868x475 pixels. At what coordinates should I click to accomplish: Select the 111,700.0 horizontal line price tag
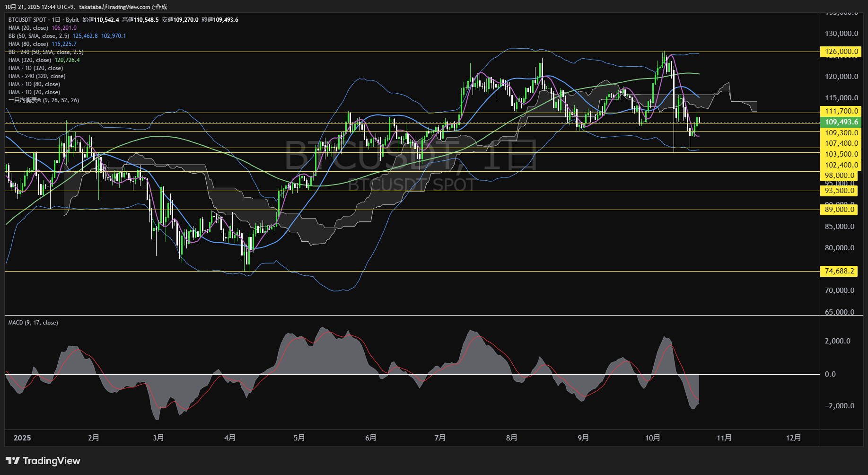point(841,111)
